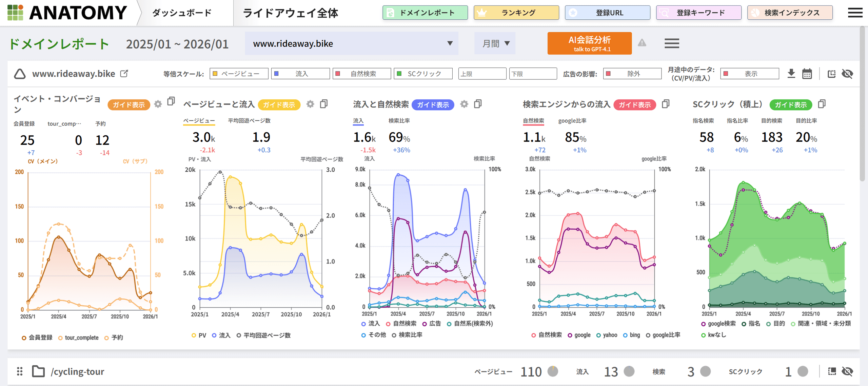
Task: Click gear icon for イベント・コンバージョン chart
Action: pos(158,104)
